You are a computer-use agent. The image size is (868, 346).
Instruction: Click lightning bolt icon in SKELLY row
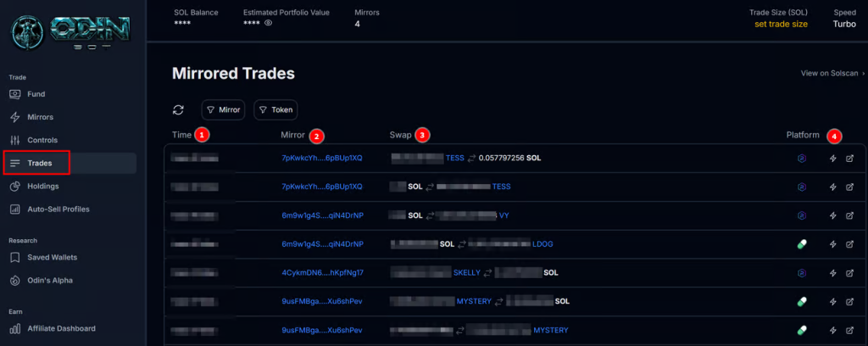coord(832,272)
